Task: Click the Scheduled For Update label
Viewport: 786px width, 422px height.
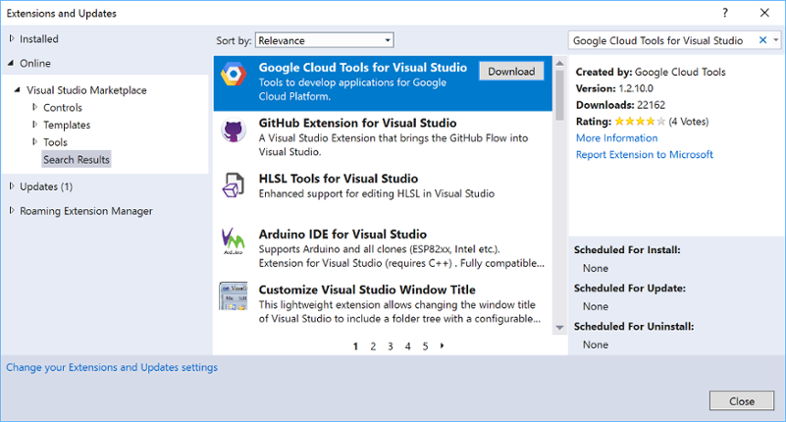Action: 630,288
